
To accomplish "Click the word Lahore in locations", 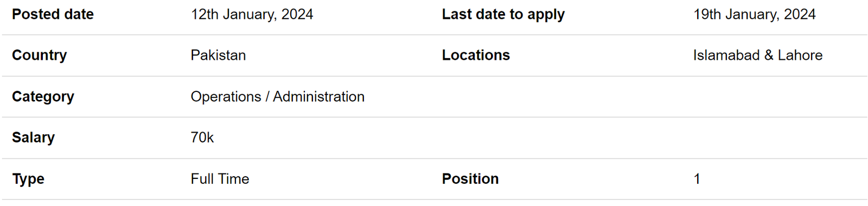I will point(800,55).
